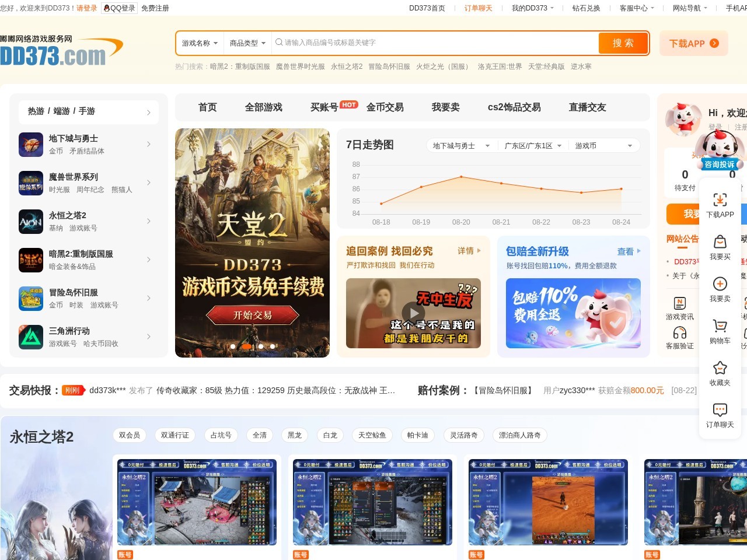Click the 客服验证 headset icon
Screen dimensions: 747x560
pyautogui.click(x=680, y=332)
